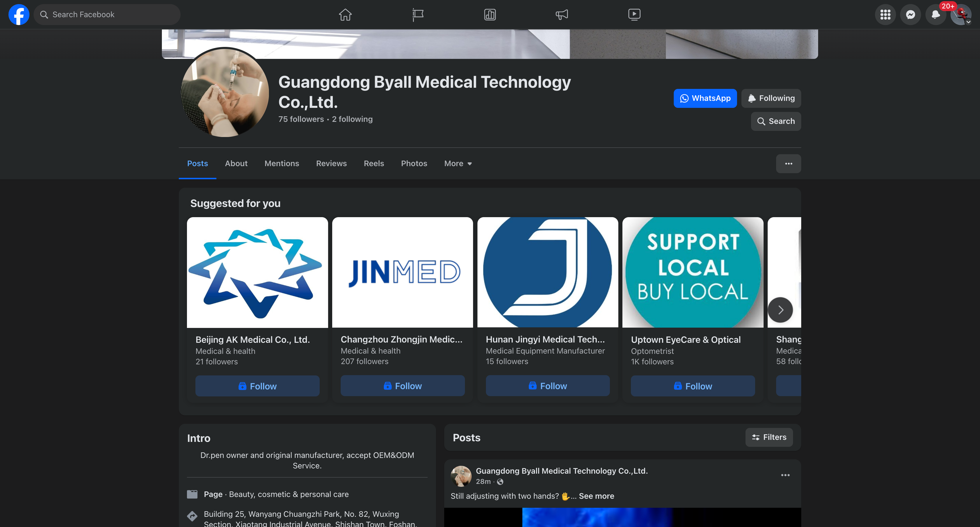Open the notifications bell icon

coord(935,15)
